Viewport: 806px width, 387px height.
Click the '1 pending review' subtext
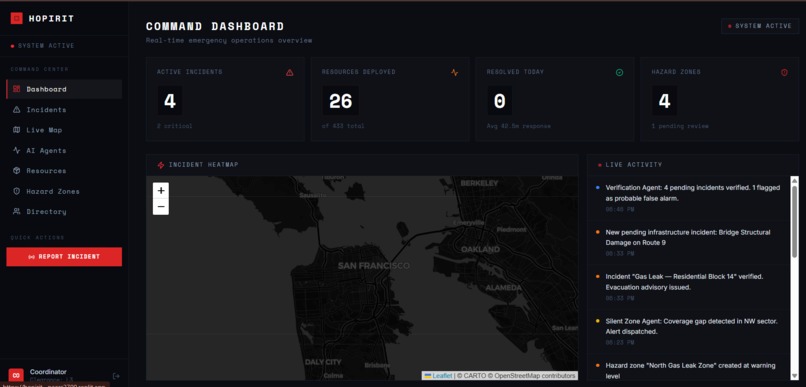point(680,126)
